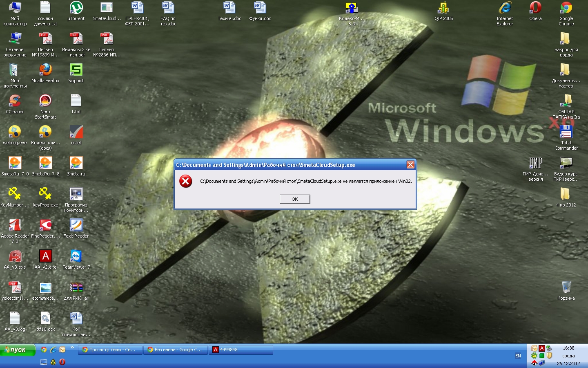Select the Видео курс ПИР icon
Viewport: 588px width, 368px height.
coord(566,169)
